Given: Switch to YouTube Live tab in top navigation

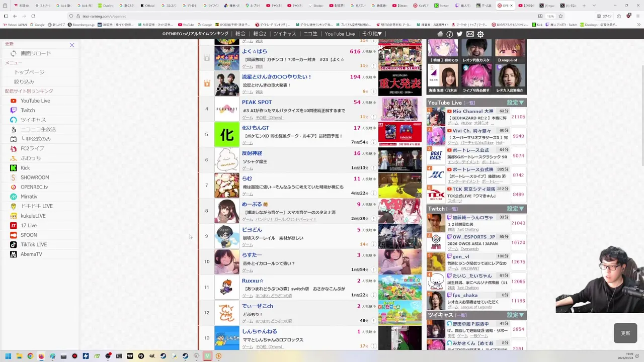Looking at the screenshot, I should click(x=340, y=34).
